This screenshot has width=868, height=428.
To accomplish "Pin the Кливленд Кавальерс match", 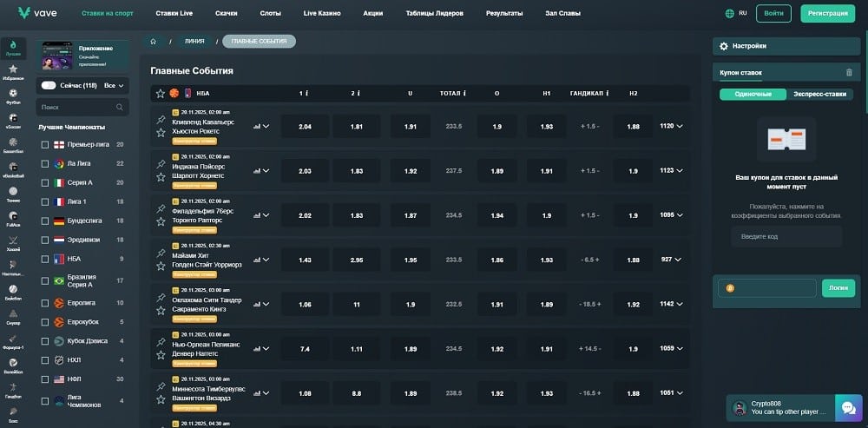I will click(161, 120).
